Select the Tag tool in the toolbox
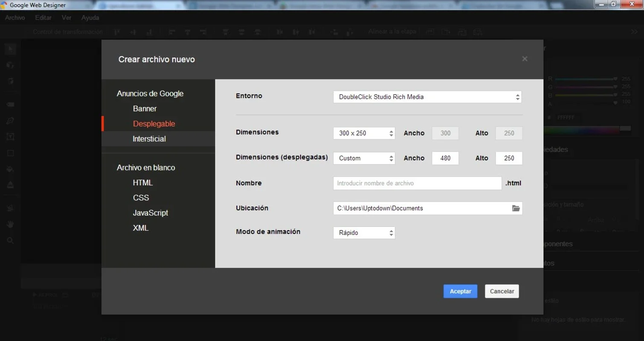 [11, 104]
